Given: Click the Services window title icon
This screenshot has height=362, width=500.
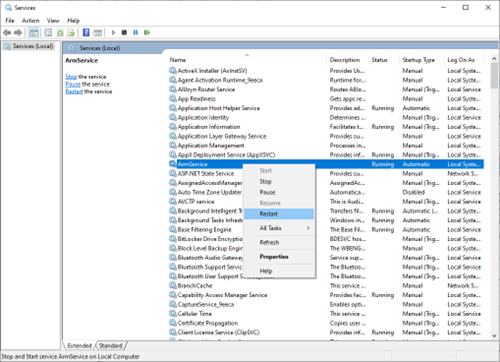Looking at the screenshot, I should (8, 7).
